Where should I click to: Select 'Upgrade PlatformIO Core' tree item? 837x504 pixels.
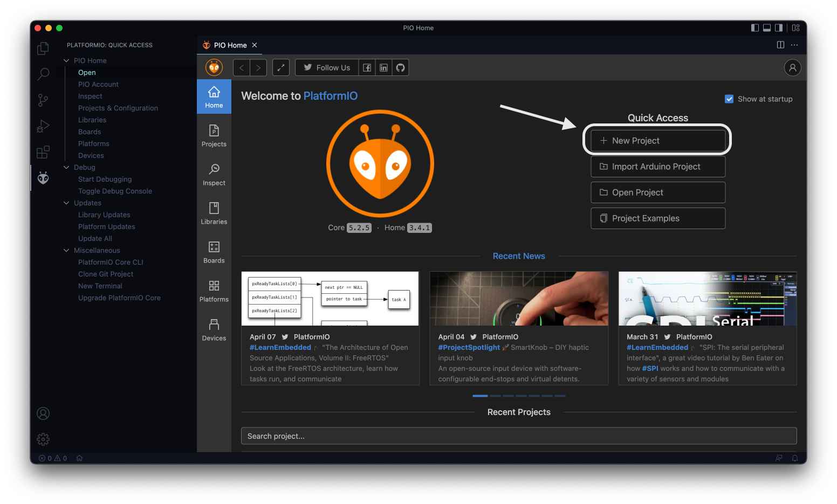(119, 298)
